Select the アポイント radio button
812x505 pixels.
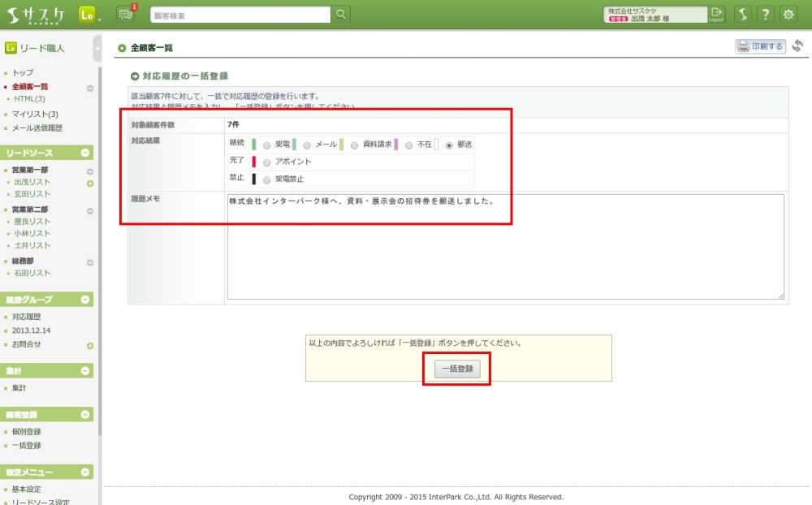(267, 162)
